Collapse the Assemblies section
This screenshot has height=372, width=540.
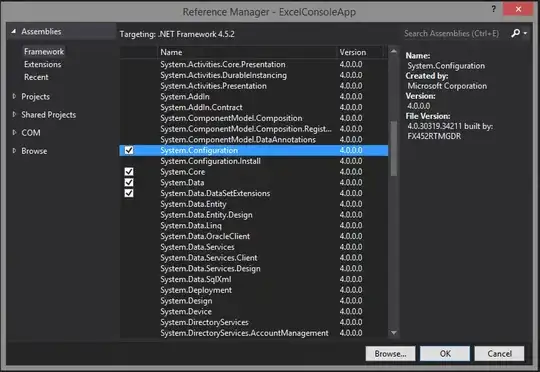coord(13,31)
